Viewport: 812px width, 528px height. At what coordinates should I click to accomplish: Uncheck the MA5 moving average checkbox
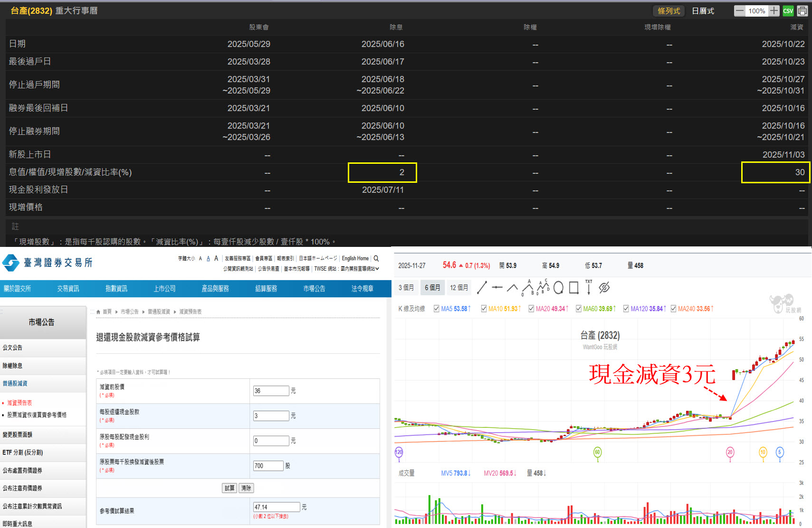point(436,309)
